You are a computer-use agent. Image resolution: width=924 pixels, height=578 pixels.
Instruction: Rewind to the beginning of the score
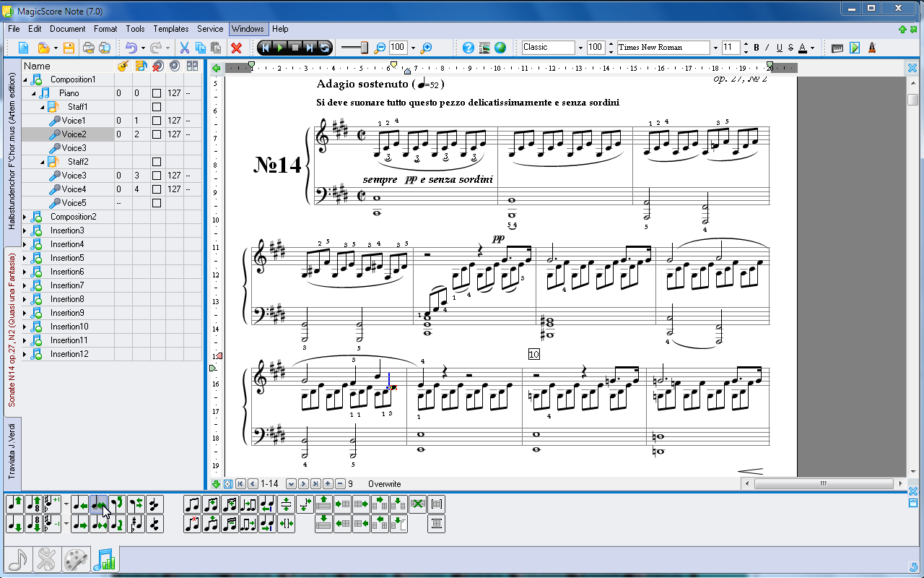266,48
